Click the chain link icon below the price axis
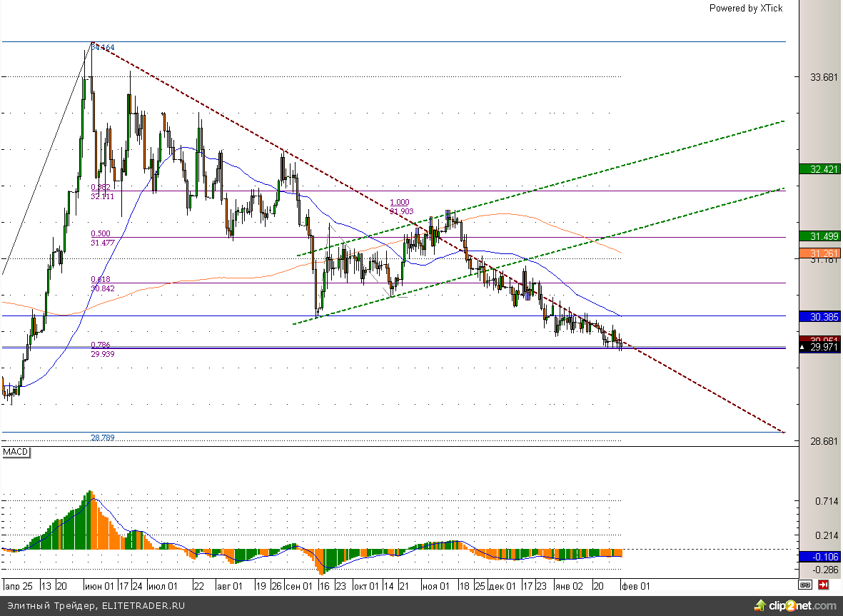This screenshot has width=843, height=616. (805, 585)
